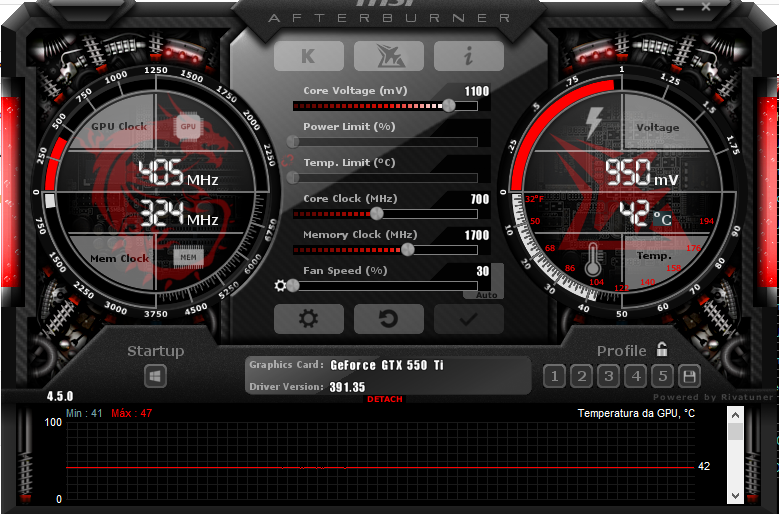Minimize the Afterburner window
Screen dimensions: 779x514
click(x=680, y=8)
